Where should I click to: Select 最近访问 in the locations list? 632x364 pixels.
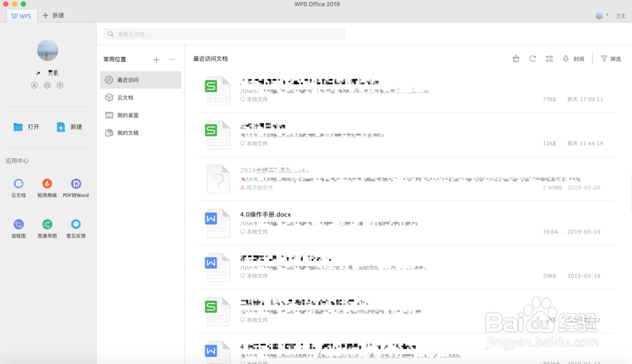pos(141,80)
